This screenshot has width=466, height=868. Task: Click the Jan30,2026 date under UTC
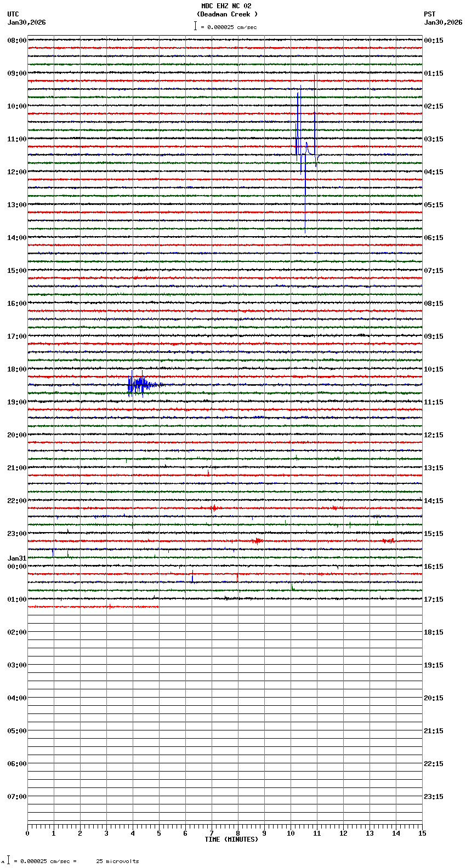tap(27, 22)
